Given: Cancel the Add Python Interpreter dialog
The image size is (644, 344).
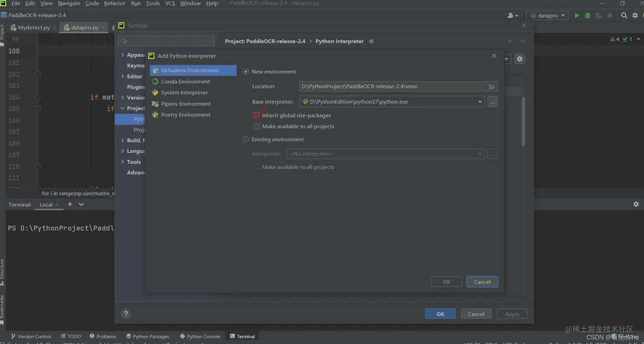Looking at the screenshot, I should (482, 282).
